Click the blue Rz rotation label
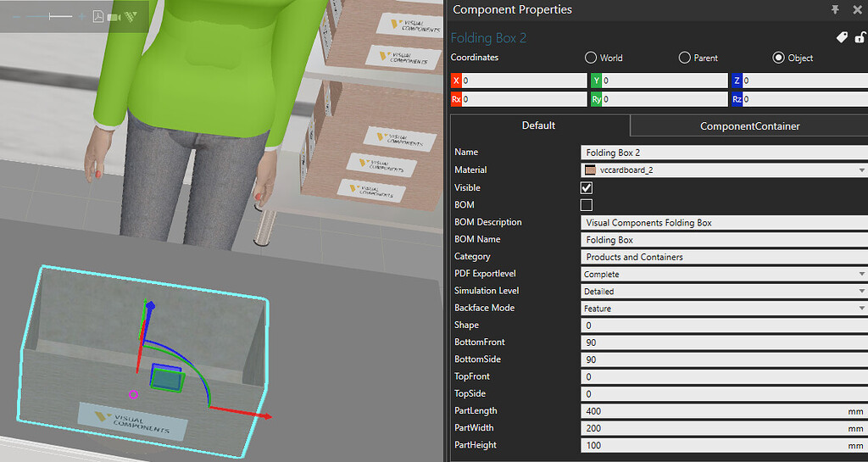 coord(737,99)
